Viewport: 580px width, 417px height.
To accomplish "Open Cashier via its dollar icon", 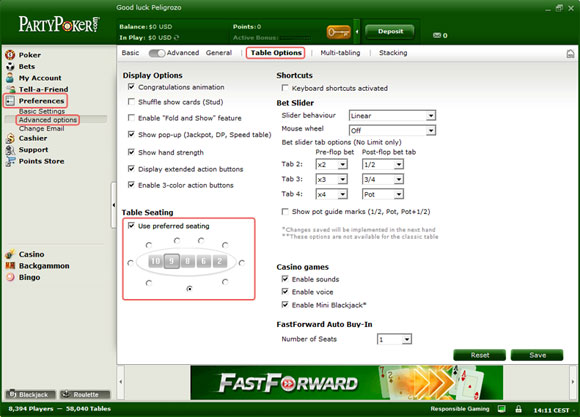I will pyautogui.click(x=10, y=138).
